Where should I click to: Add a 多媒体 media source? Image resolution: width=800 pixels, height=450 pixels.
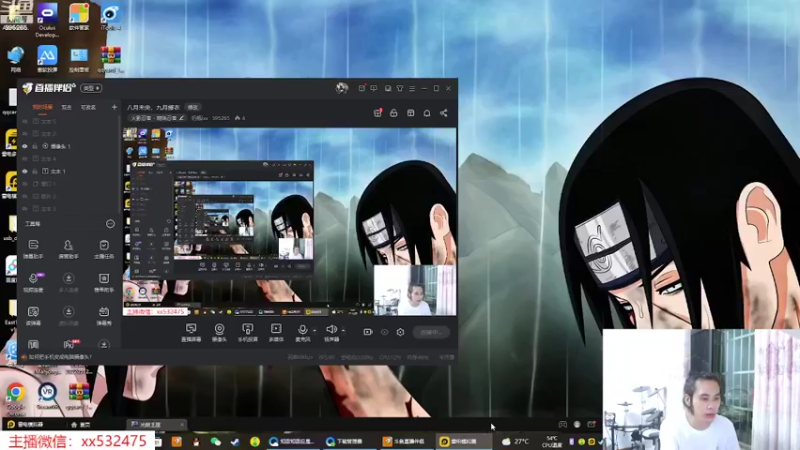[x=276, y=333]
